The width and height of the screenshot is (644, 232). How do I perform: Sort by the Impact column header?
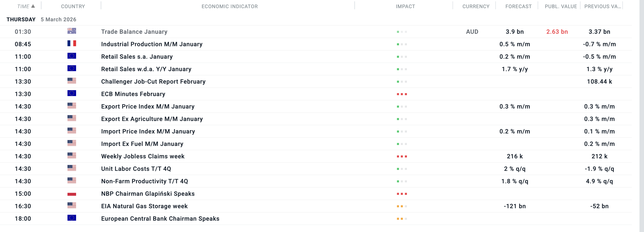(405, 7)
